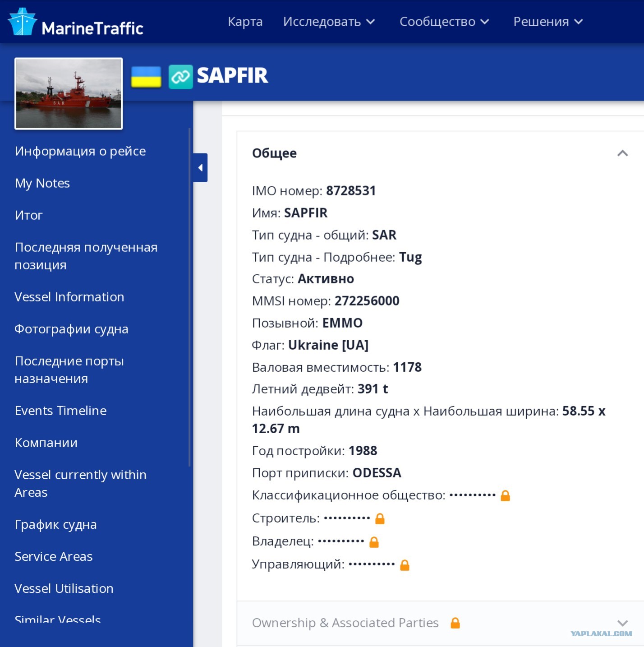Open the Карта page
Screen dimensions: 644x647
tap(245, 22)
